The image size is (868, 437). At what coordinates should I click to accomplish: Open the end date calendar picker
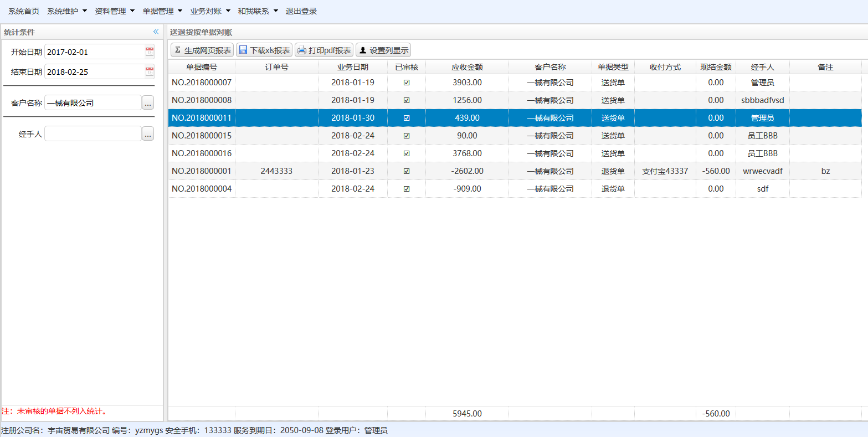(150, 71)
